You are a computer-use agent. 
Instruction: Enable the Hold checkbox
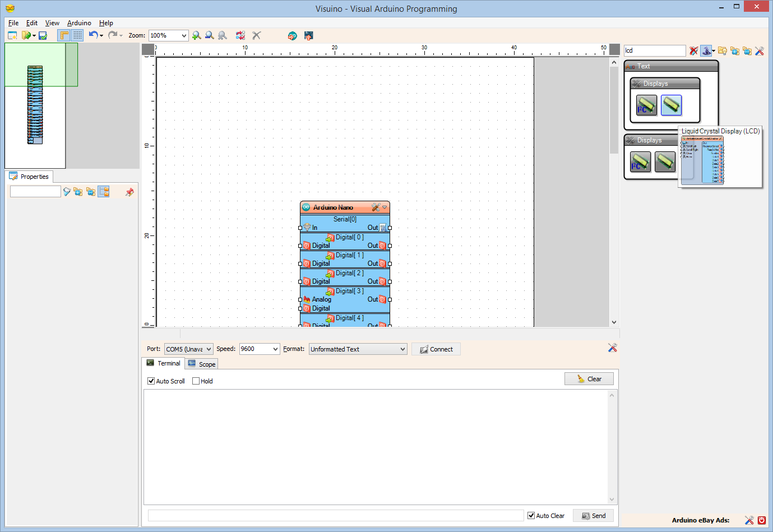point(196,381)
